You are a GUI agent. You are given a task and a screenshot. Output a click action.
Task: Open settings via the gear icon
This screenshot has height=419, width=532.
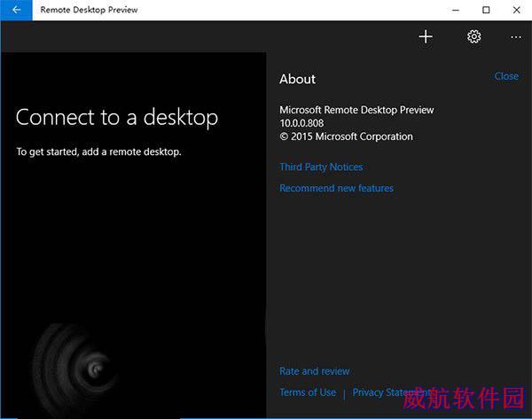click(474, 36)
